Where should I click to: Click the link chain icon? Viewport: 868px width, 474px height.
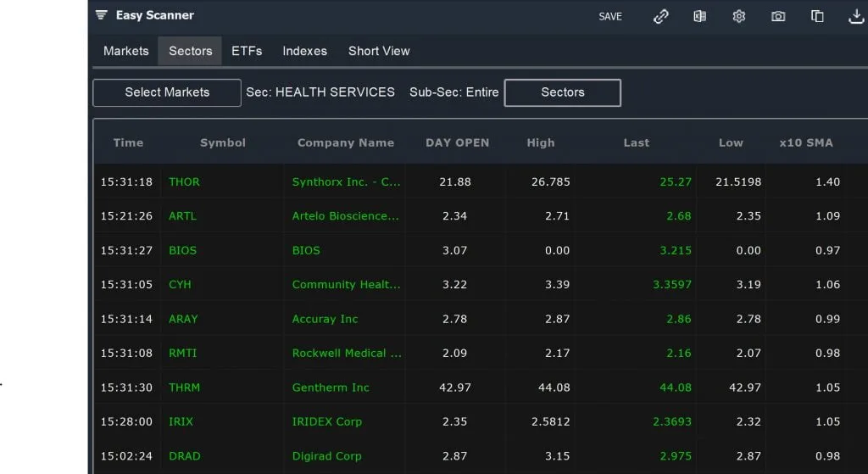pos(660,17)
